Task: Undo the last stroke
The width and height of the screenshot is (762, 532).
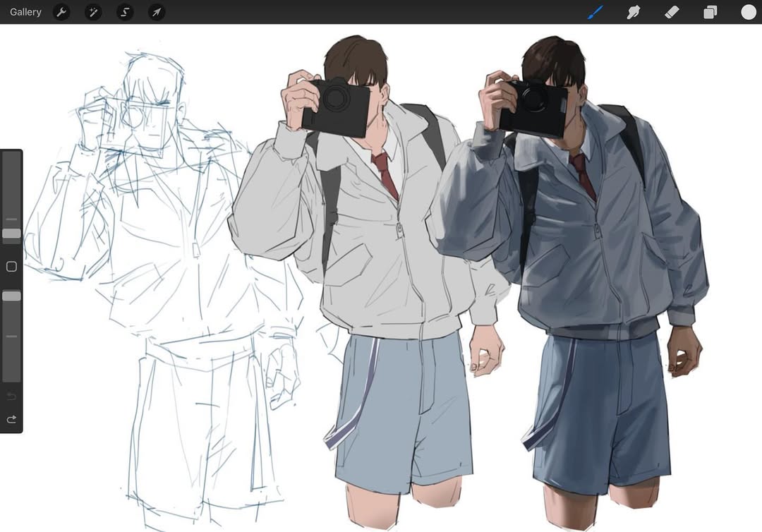Action: (x=11, y=396)
